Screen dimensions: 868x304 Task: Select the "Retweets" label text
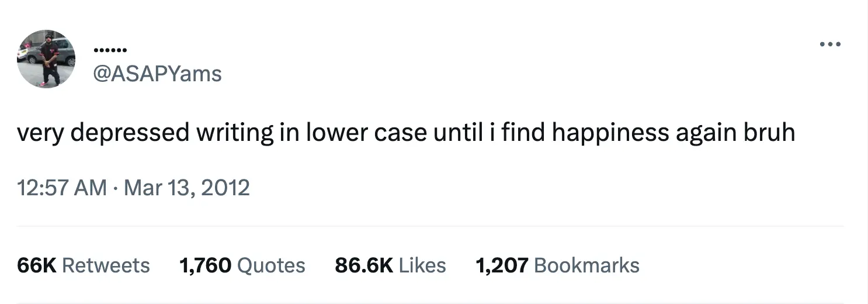[106, 265]
